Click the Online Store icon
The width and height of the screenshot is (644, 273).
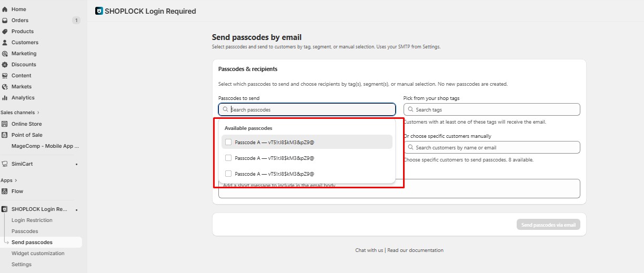5,124
